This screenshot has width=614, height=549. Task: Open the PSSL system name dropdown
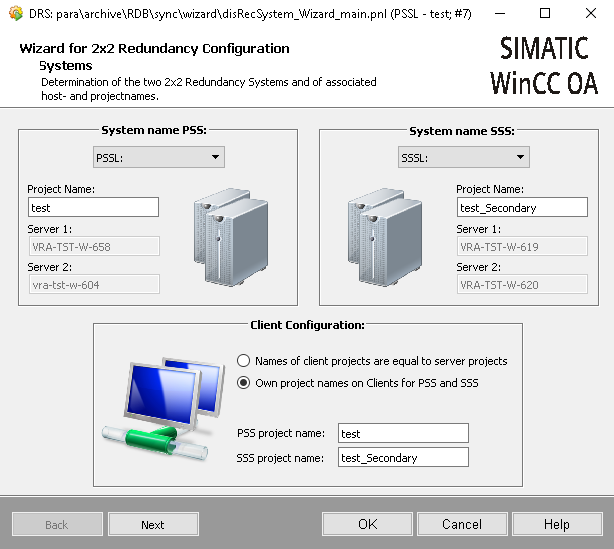[159, 157]
